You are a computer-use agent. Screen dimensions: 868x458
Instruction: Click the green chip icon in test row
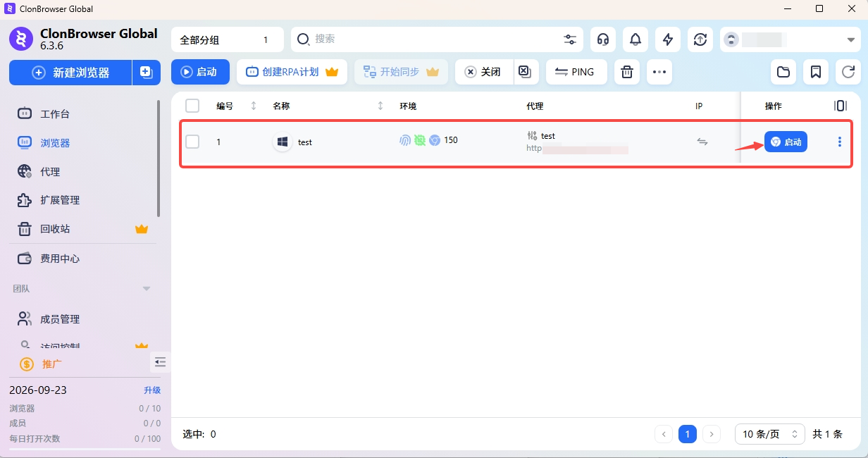(x=420, y=140)
